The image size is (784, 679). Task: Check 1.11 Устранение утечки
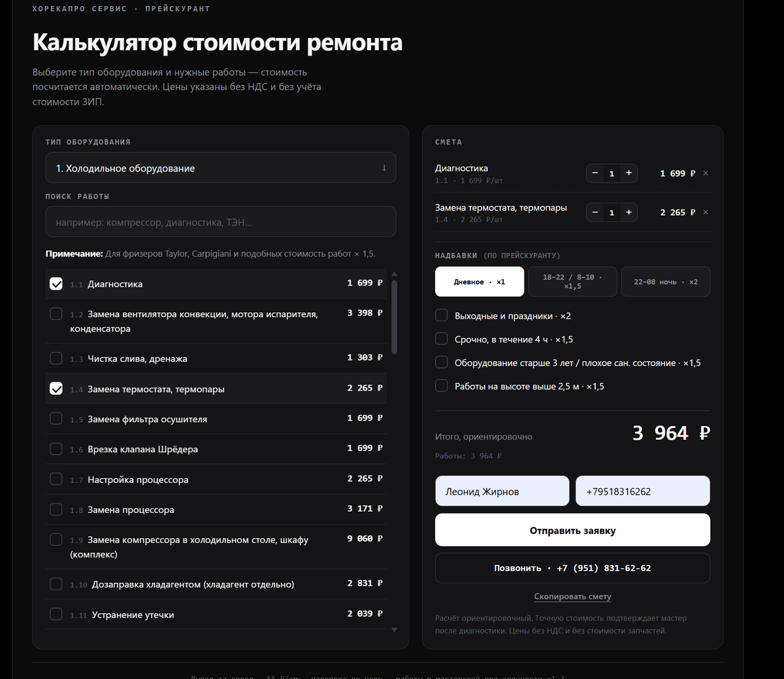coord(56,614)
